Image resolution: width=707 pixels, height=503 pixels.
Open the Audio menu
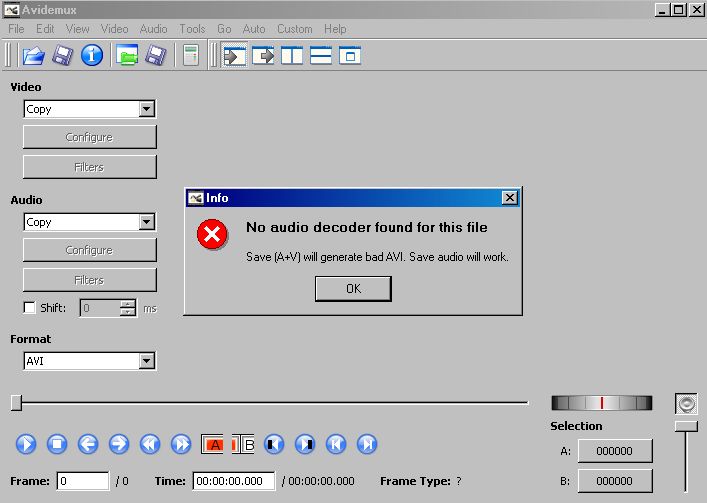[153, 29]
